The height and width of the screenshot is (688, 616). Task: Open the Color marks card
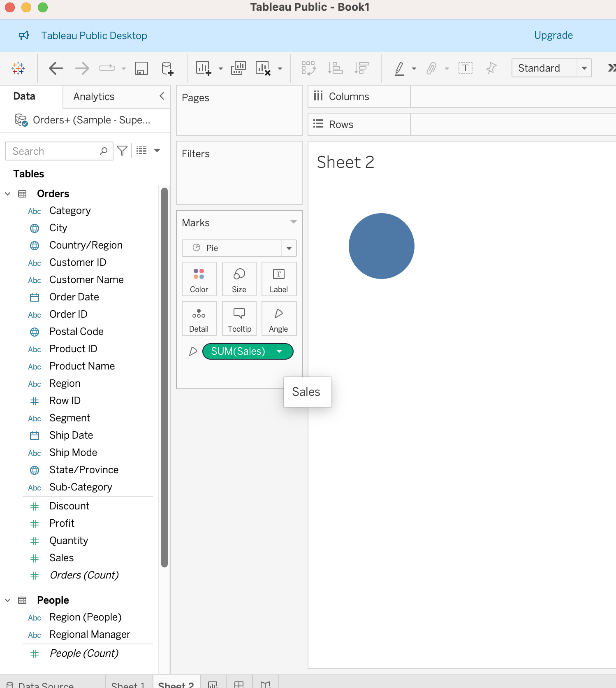coord(199,279)
